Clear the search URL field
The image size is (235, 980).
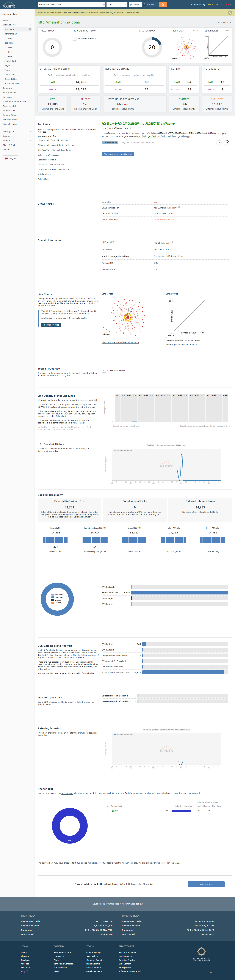(104, 5)
